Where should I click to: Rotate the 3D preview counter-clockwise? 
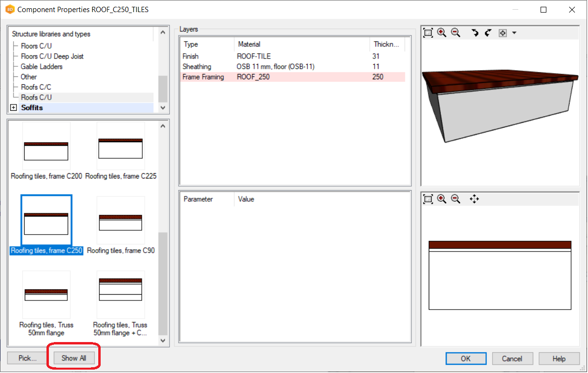point(488,33)
